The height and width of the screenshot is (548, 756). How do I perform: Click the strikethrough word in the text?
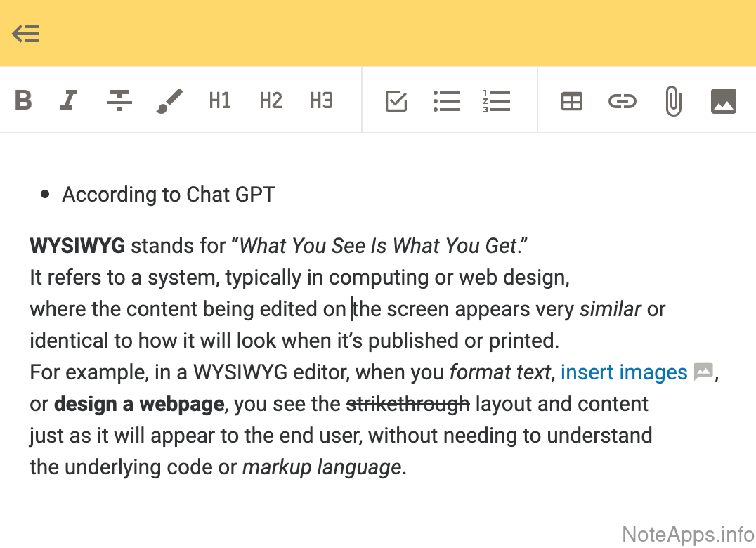(408, 404)
